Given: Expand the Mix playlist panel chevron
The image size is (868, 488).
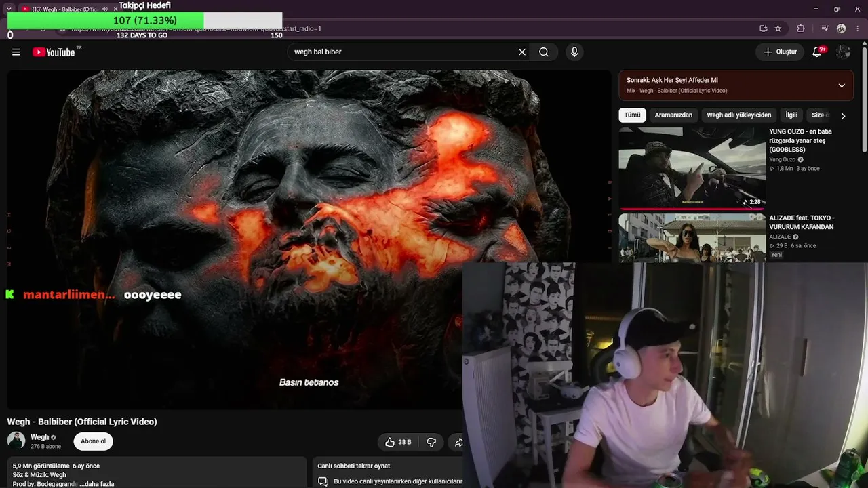Looking at the screenshot, I should [x=842, y=85].
